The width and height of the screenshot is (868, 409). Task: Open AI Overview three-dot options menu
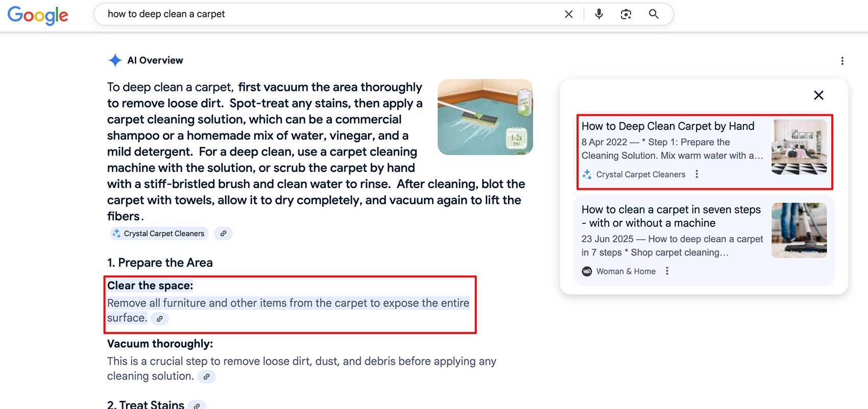click(842, 61)
